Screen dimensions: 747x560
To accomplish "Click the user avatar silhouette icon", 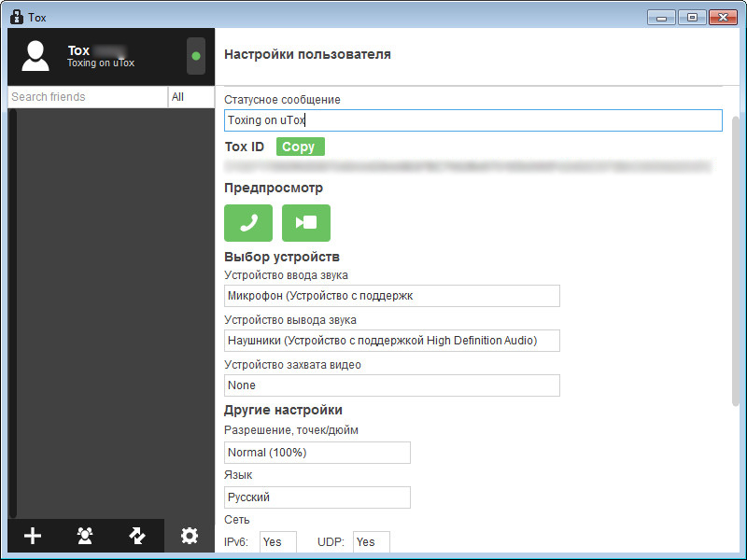I will (x=35, y=56).
